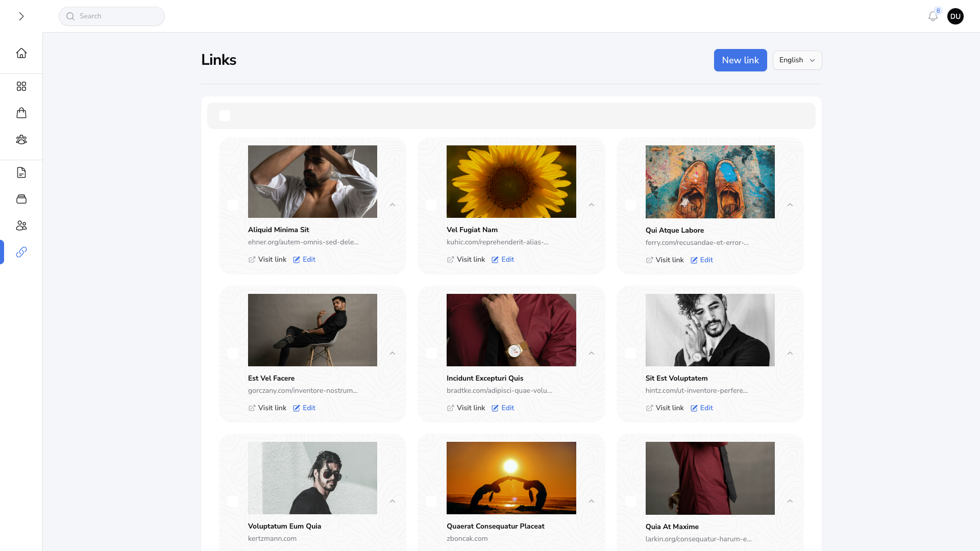Check the Aliquid Minima Sit card checkbox
This screenshot has height=551, width=980.
pyautogui.click(x=233, y=205)
